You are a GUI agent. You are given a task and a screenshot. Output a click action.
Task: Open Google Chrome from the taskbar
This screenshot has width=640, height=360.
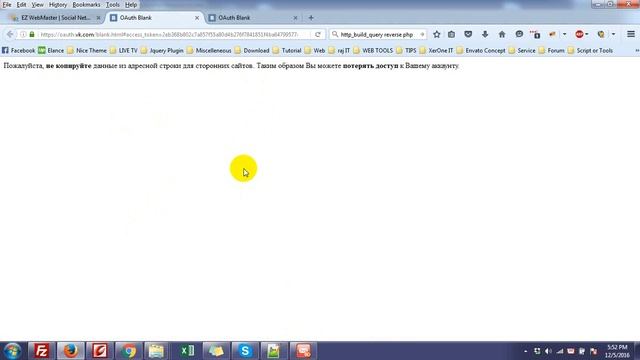click(x=129, y=351)
